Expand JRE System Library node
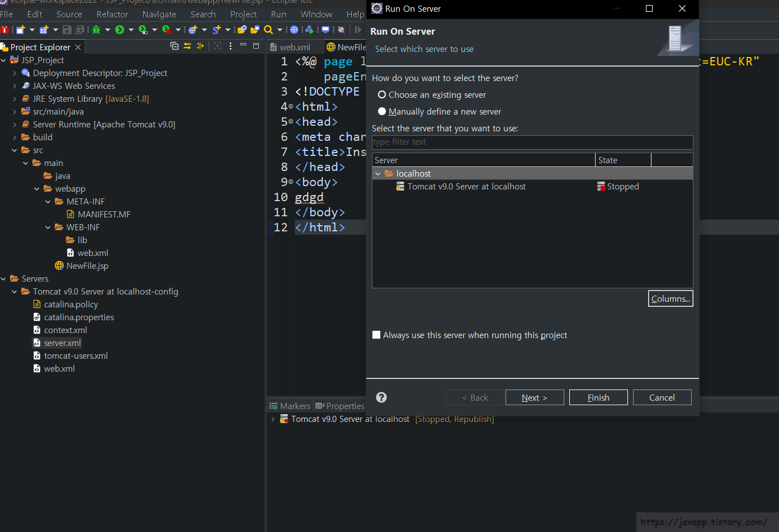Screen dimensions: 779x532 coord(15,99)
